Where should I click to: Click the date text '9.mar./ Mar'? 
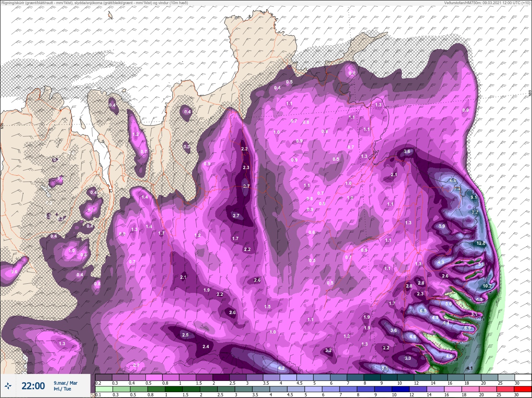point(65,383)
